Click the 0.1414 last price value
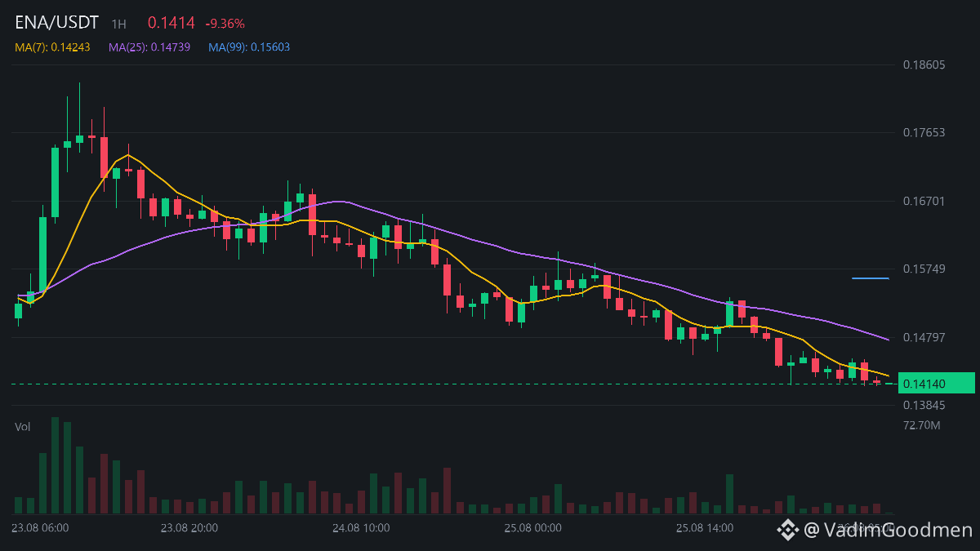The height and width of the screenshot is (551, 980). [x=171, y=23]
